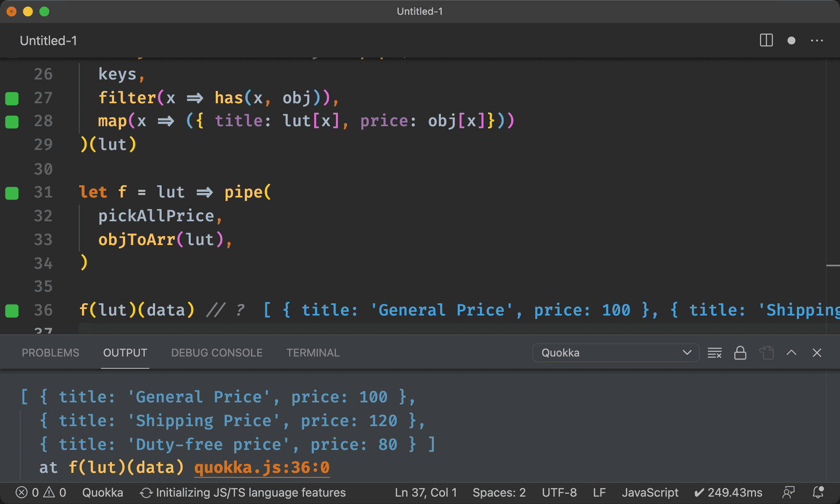Click the editor minimap scrollbar marker

833,266
